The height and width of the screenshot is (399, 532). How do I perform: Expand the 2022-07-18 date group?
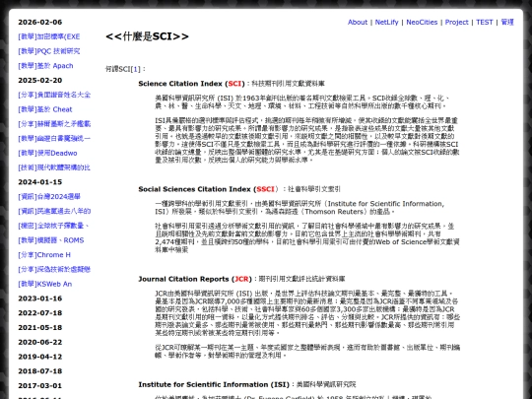[x=40, y=313]
